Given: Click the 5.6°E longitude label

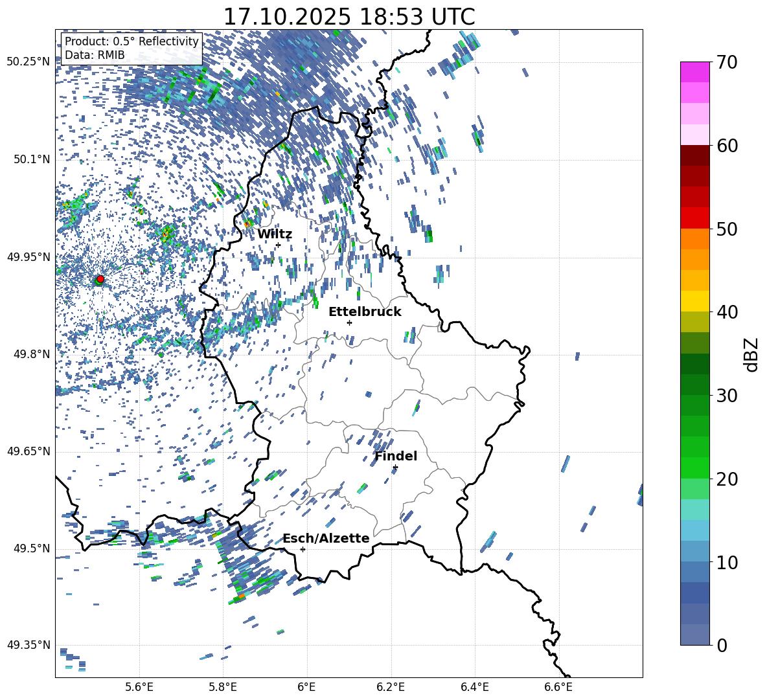Looking at the screenshot, I should point(139,687).
